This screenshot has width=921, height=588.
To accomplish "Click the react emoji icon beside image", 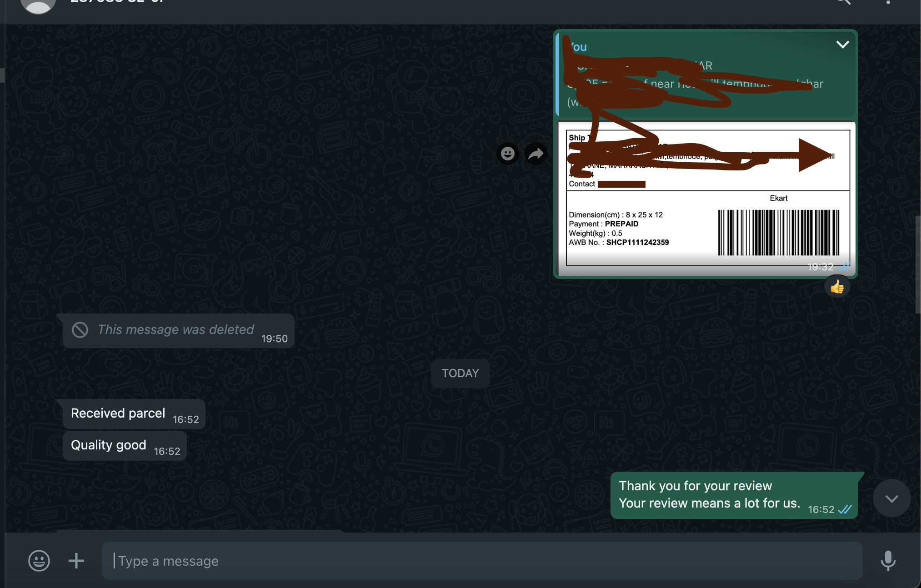I will pos(507,154).
